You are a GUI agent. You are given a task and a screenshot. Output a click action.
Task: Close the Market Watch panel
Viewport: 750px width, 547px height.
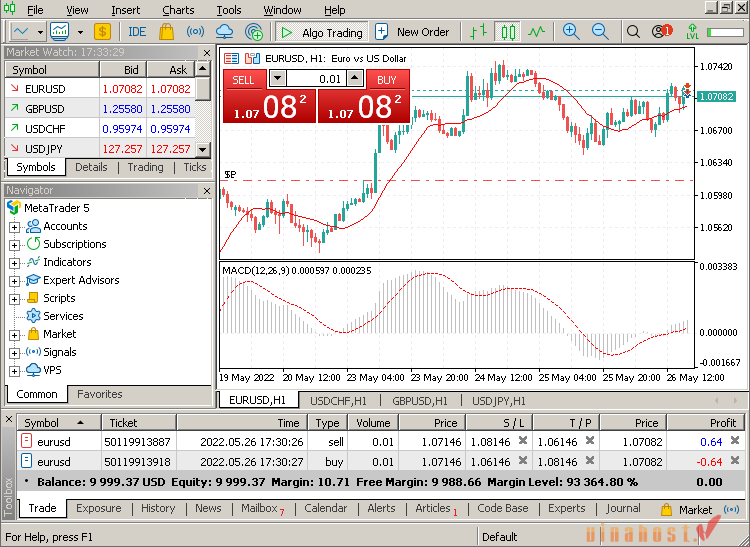pos(207,53)
